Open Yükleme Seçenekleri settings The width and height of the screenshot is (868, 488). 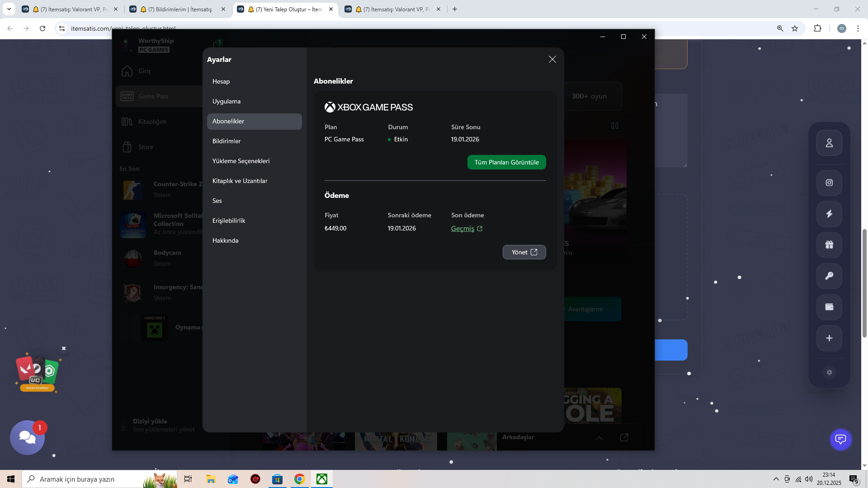click(x=254, y=161)
